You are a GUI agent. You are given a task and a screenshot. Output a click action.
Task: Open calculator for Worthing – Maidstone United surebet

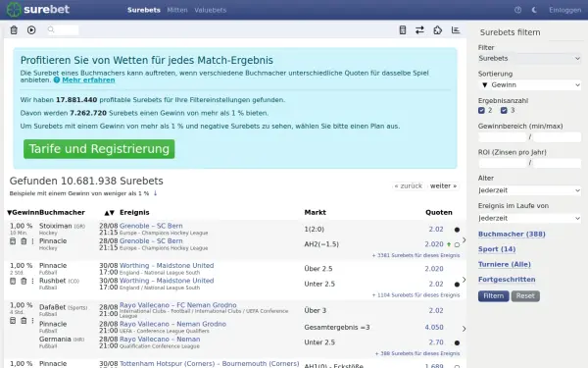[x=13, y=281]
